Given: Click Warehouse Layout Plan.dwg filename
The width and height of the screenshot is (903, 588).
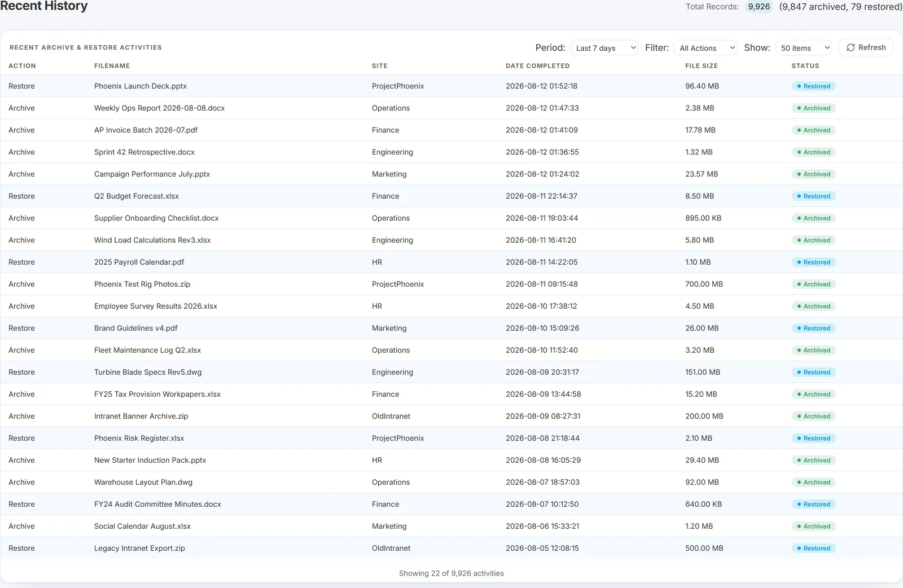Looking at the screenshot, I should point(143,482).
